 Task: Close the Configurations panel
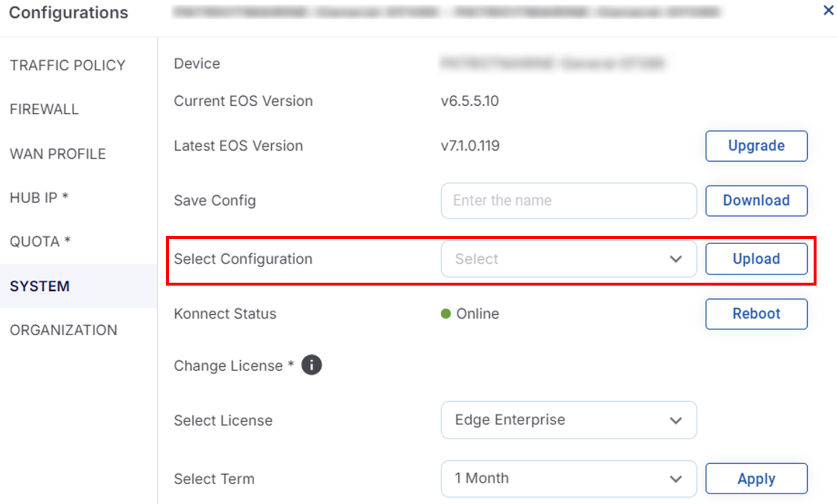click(x=828, y=11)
